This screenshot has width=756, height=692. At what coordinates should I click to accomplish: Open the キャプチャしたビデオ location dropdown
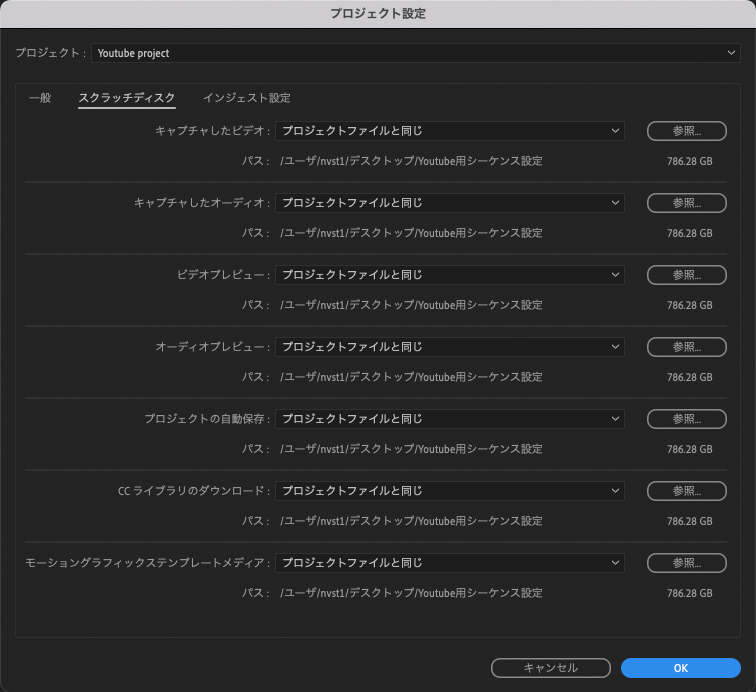[x=449, y=131]
